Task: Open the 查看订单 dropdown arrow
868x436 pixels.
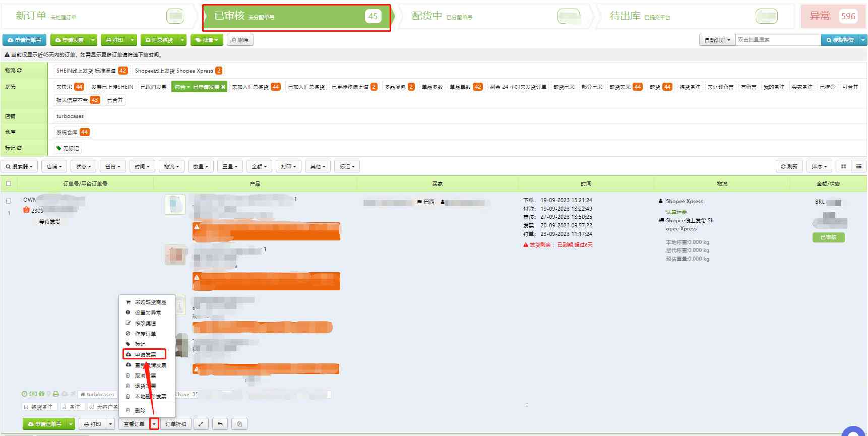Action: (154, 424)
